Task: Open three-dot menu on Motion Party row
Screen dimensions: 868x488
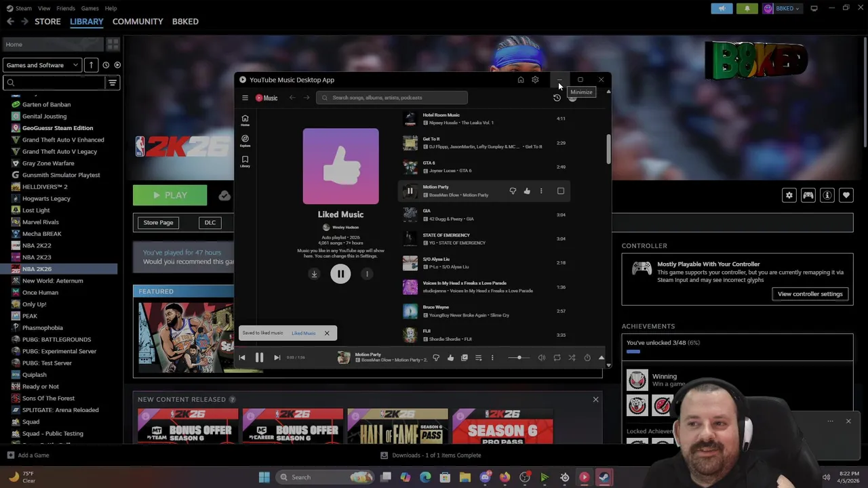Action: [x=541, y=191]
